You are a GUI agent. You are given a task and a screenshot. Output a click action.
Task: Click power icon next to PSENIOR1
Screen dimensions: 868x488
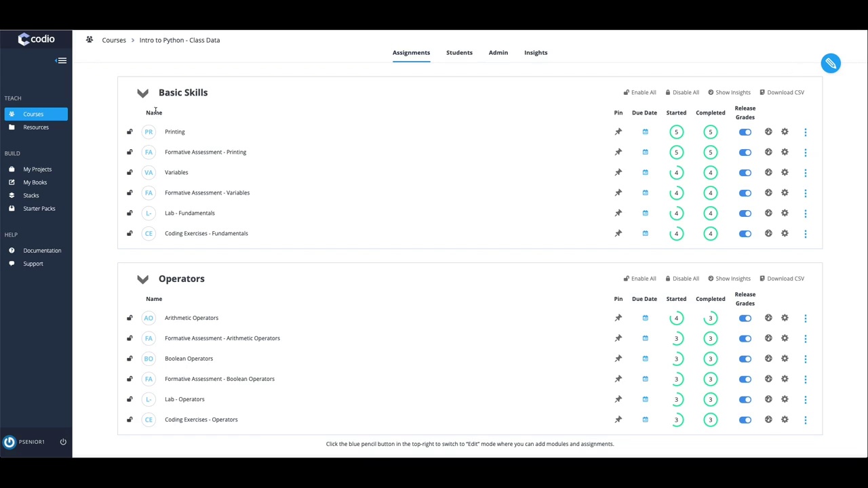[x=63, y=442]
